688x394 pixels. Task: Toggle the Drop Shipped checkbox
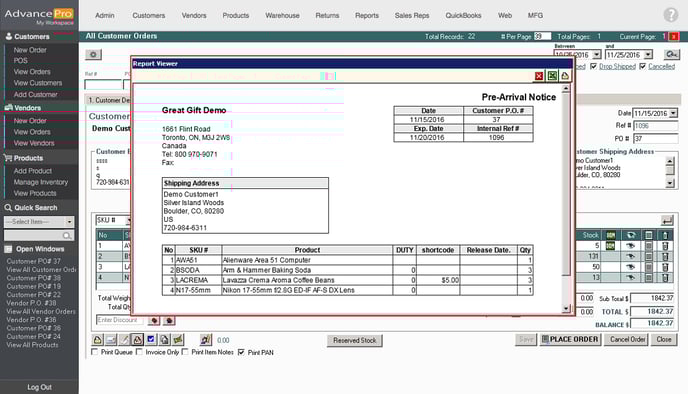593,66
